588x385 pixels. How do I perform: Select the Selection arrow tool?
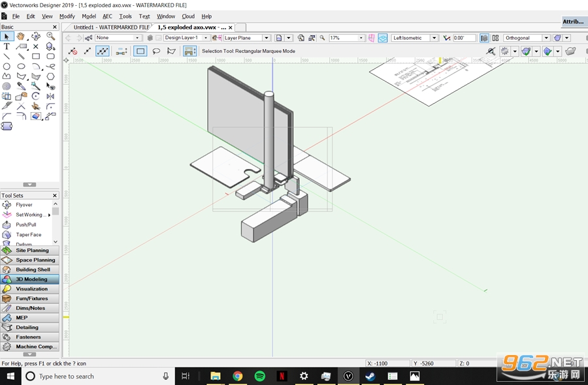click(x=7, y=37)
